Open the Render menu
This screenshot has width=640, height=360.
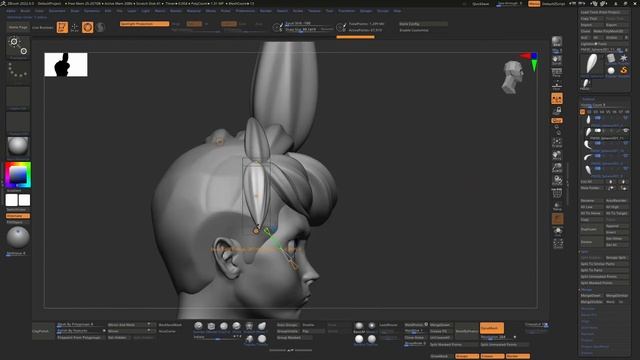(x=266, y=11)
